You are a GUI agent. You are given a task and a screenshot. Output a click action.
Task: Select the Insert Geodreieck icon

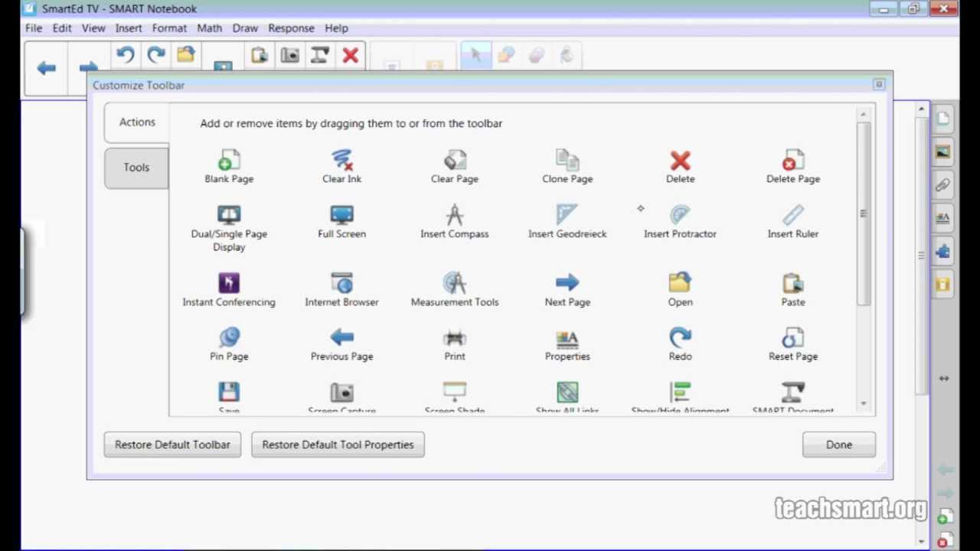tap(567, 215)
